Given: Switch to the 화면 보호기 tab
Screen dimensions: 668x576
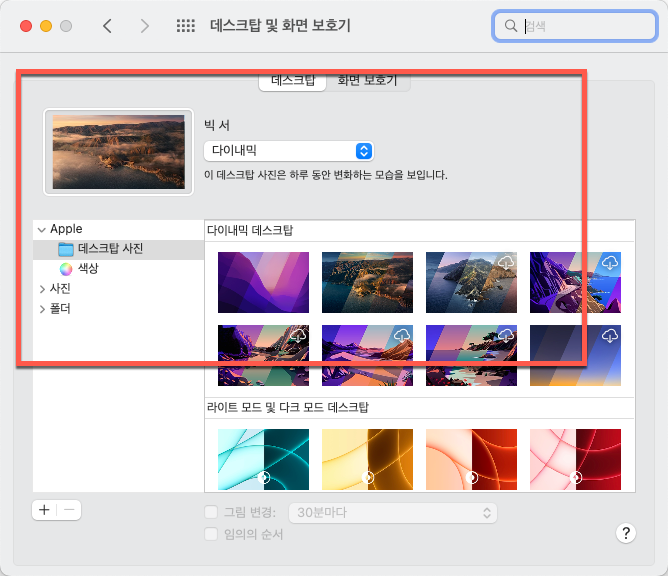Looking at the screenshot, I should 368,81.
